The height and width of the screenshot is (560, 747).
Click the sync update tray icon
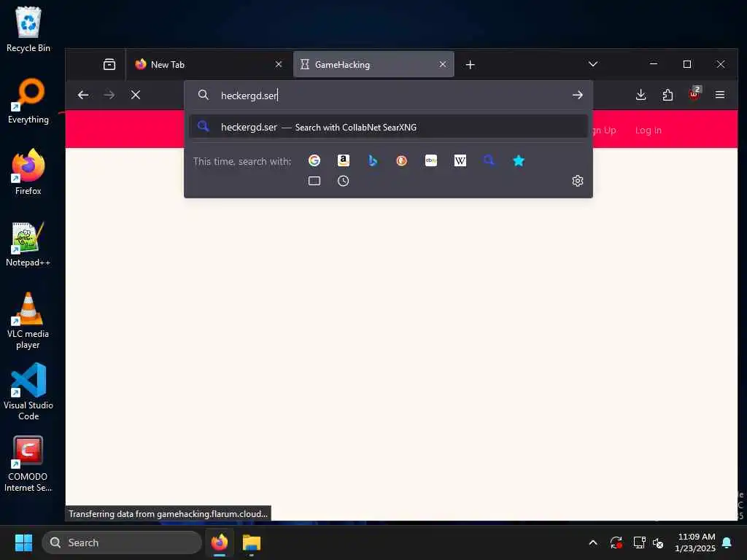[x=616, y=542]
